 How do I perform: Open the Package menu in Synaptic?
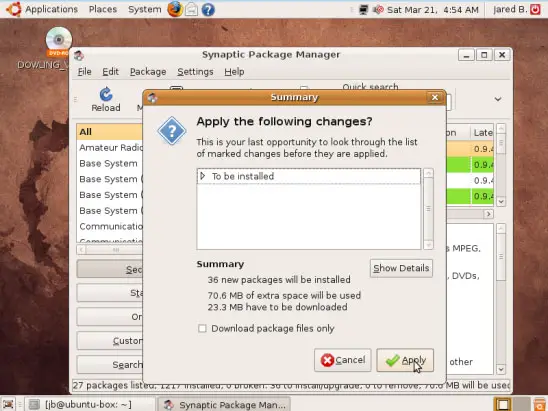click(148, 72)
